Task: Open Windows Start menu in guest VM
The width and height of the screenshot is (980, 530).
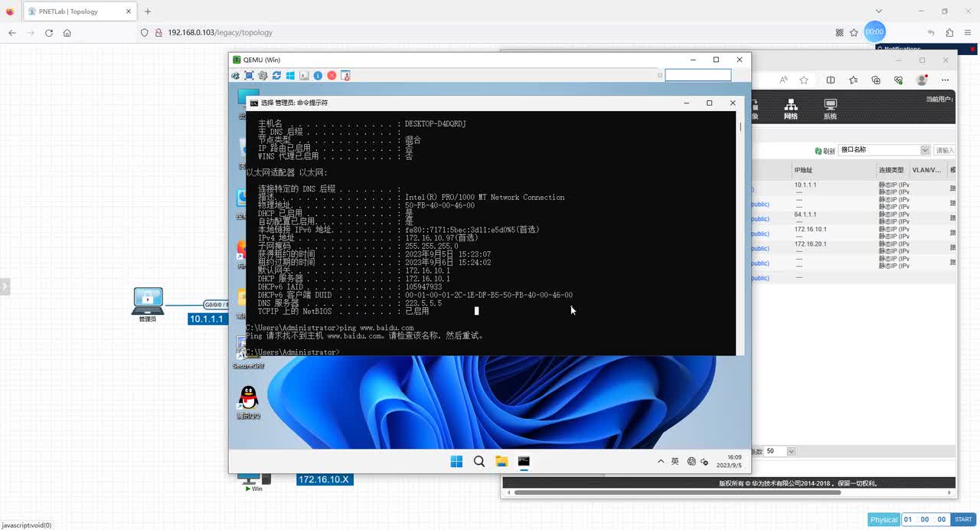Action: 456,461
